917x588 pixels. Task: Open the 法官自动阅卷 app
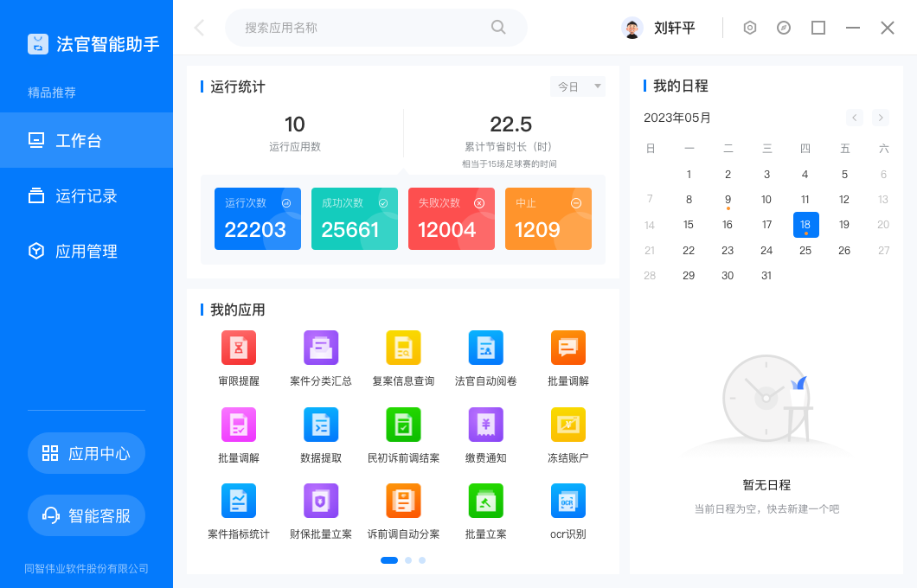click(x=485, y=348)
